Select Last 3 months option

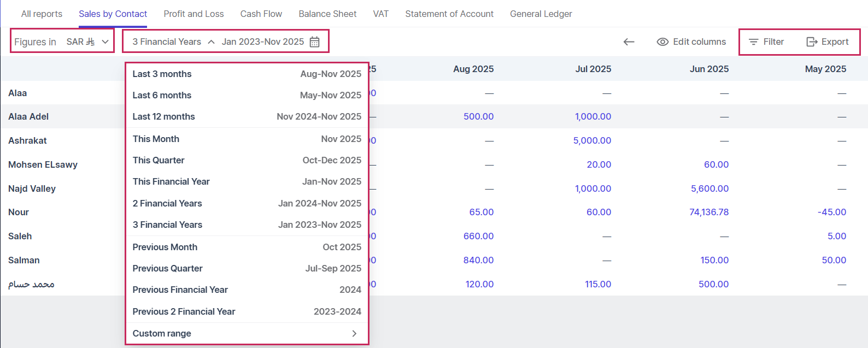pos(247,74)
